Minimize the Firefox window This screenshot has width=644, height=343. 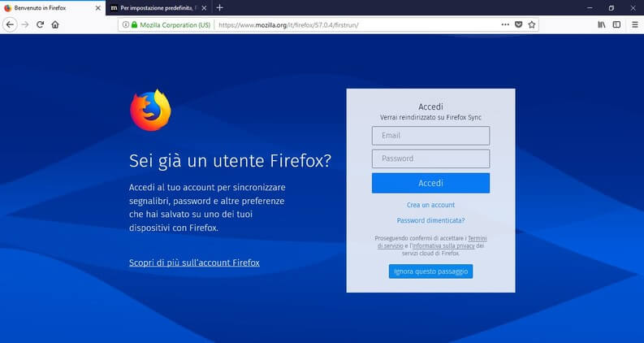pos(590,8)
